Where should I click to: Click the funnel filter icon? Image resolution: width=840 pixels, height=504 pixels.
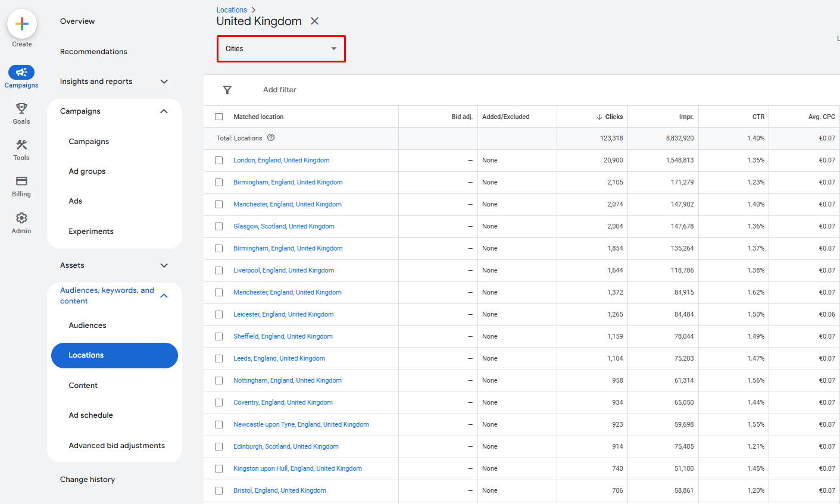(227, 90)
